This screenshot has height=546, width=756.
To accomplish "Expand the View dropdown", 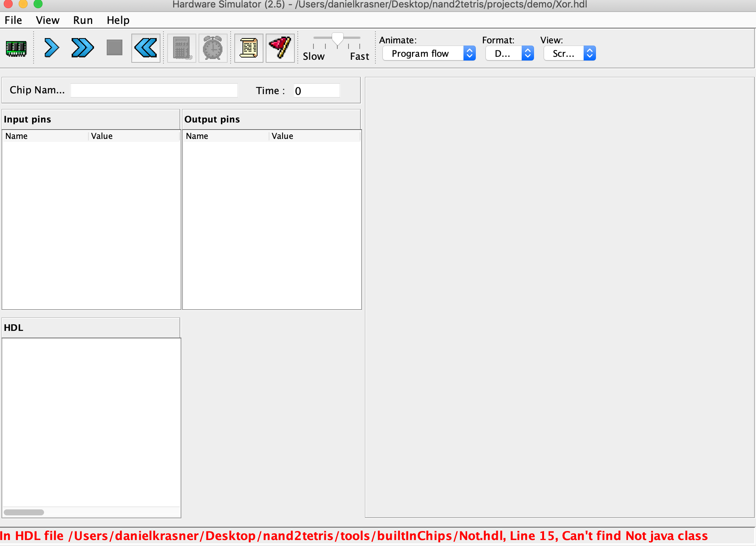I will [569, 53].
